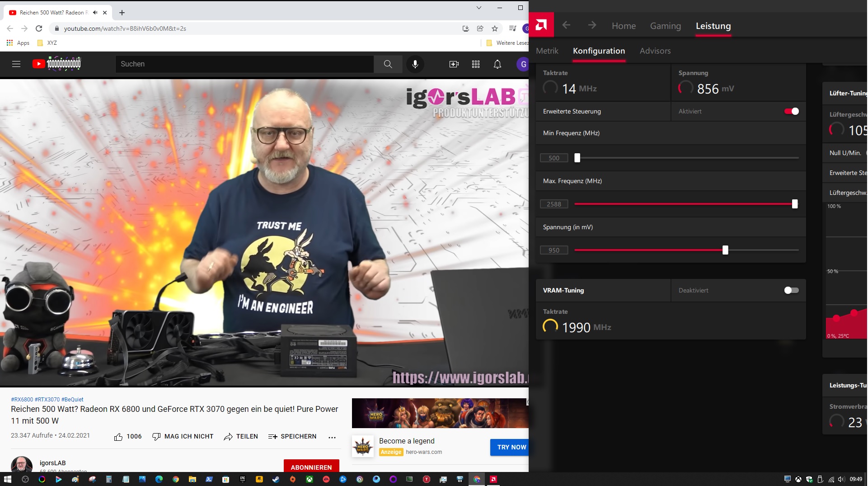
Task: Adjust the Max. Frequenz slider handle
Action: pos(794,204)
